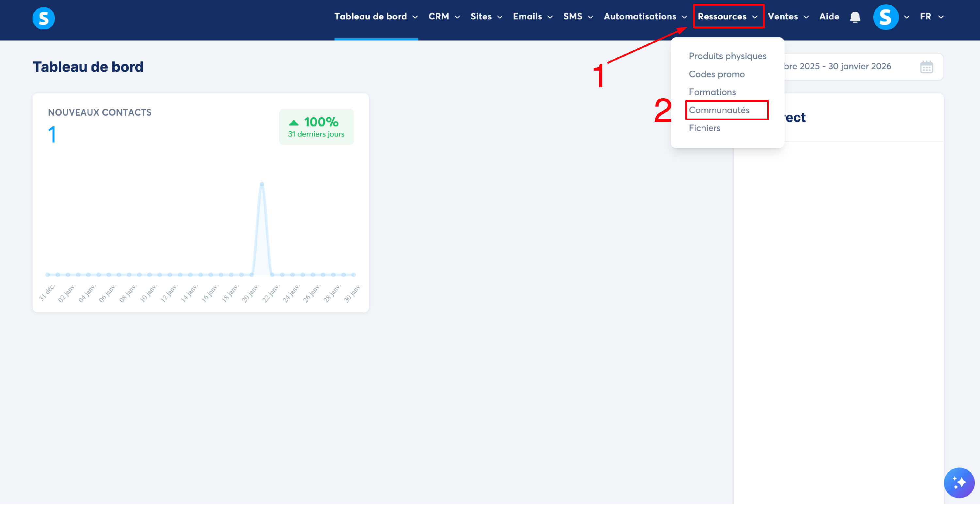The width and height of the screenshot is (980, 505).
Task: Select Communautés in Ressources menu
Action: click(x=719, y=110)
